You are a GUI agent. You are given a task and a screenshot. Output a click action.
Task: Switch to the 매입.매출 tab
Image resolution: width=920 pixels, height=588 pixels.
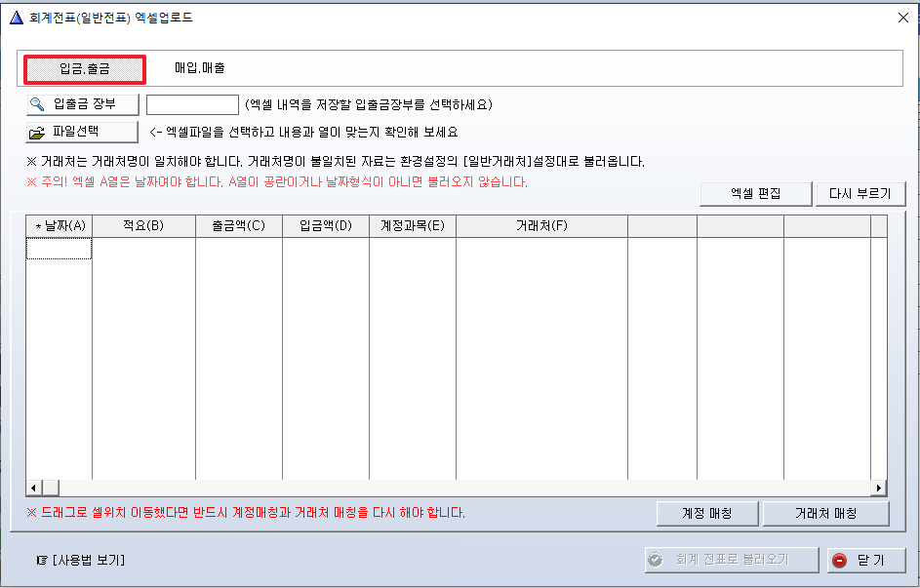(x=199, y=68)
